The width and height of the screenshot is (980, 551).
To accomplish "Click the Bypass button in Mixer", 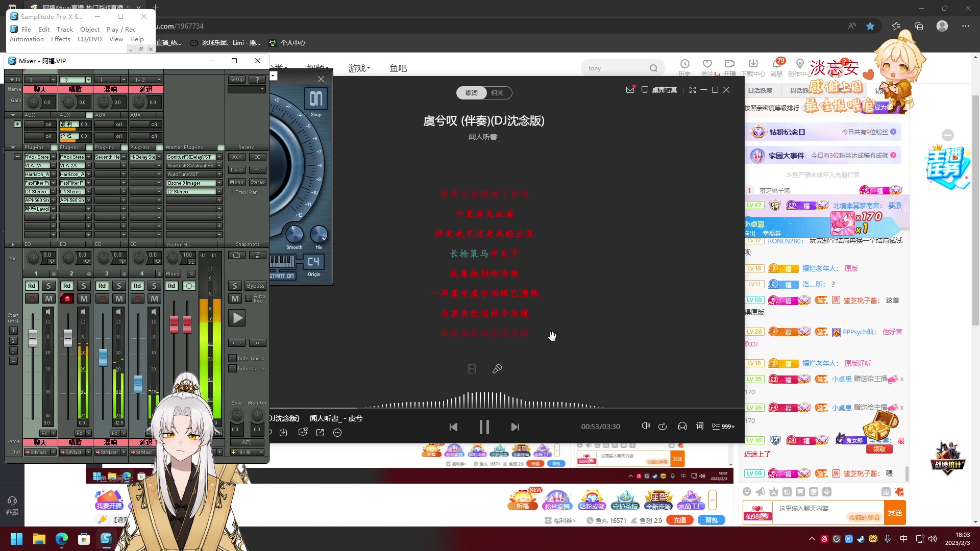I will 256,286.
